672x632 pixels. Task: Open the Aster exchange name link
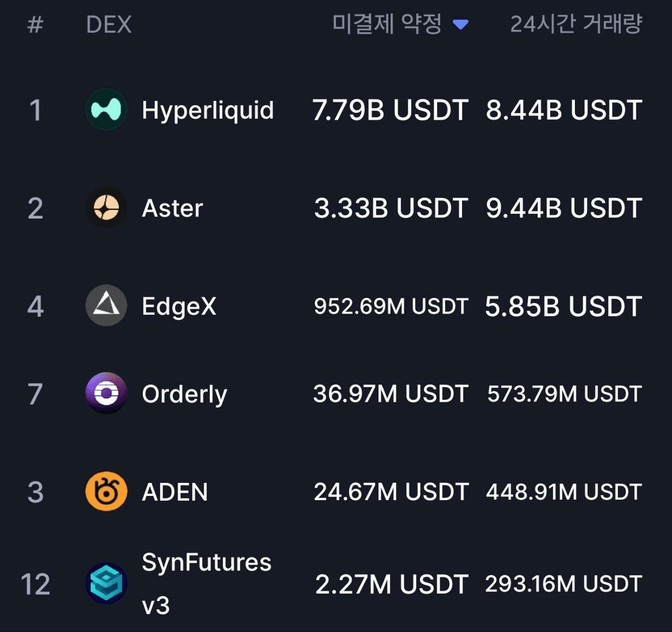[x=172, y=209]
